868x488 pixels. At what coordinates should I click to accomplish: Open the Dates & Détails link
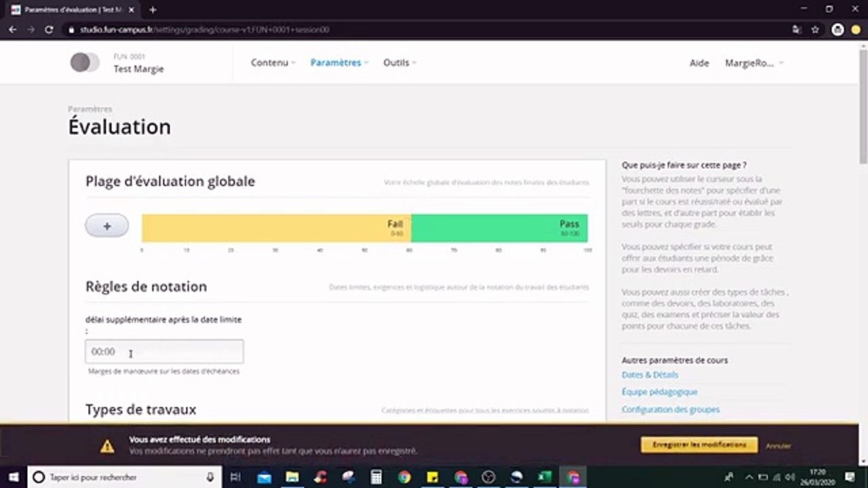[x=650, y=375]
